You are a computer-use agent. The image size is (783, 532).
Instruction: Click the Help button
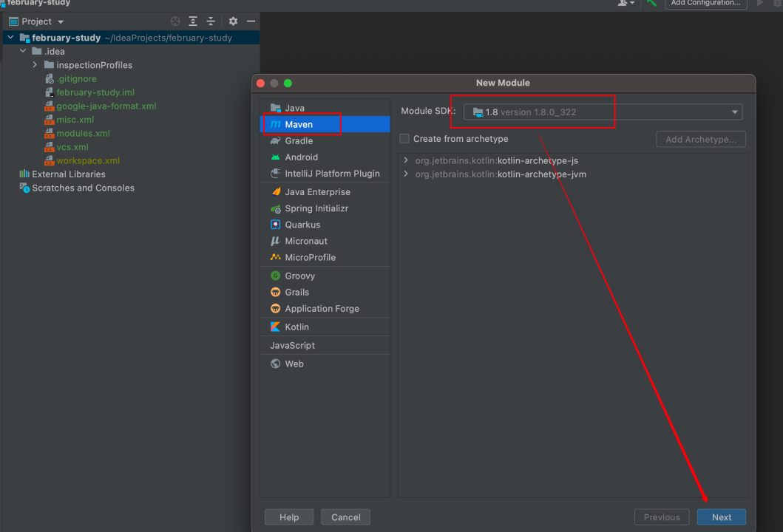(x=289, y=517)
